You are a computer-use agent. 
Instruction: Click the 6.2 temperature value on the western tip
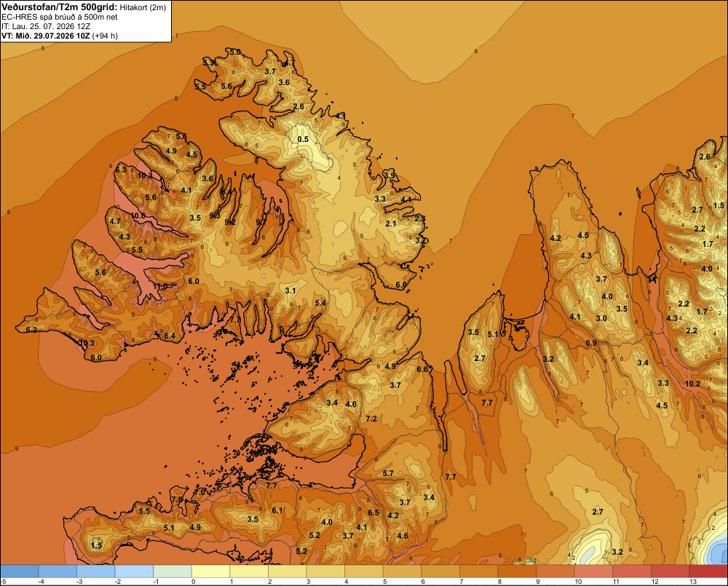tap(31, 330)
